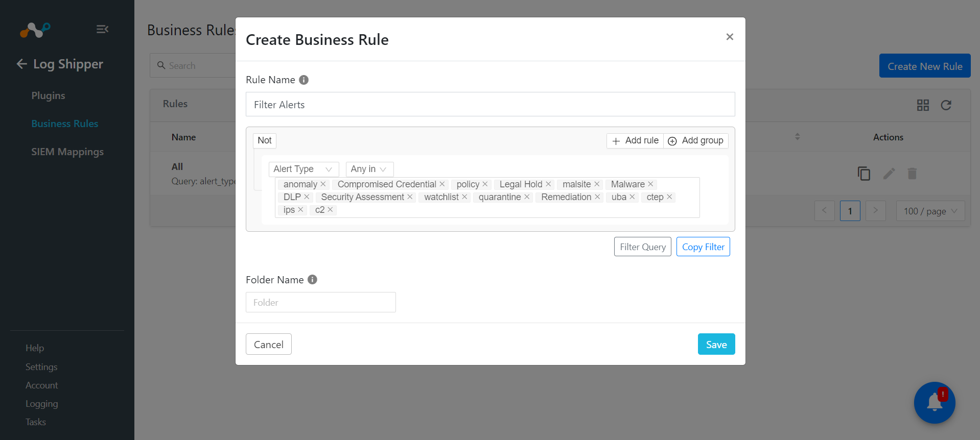This screenshot has width=980, height=440.
Task: Open SIEM Mappings in sidebar
Action: pyautogui.click(x=67, y=152)
